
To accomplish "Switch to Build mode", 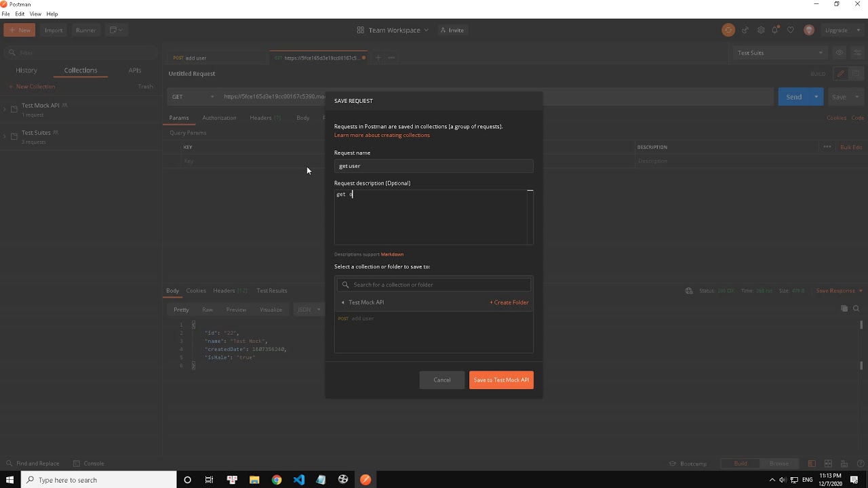I will (x=741, y=464).
